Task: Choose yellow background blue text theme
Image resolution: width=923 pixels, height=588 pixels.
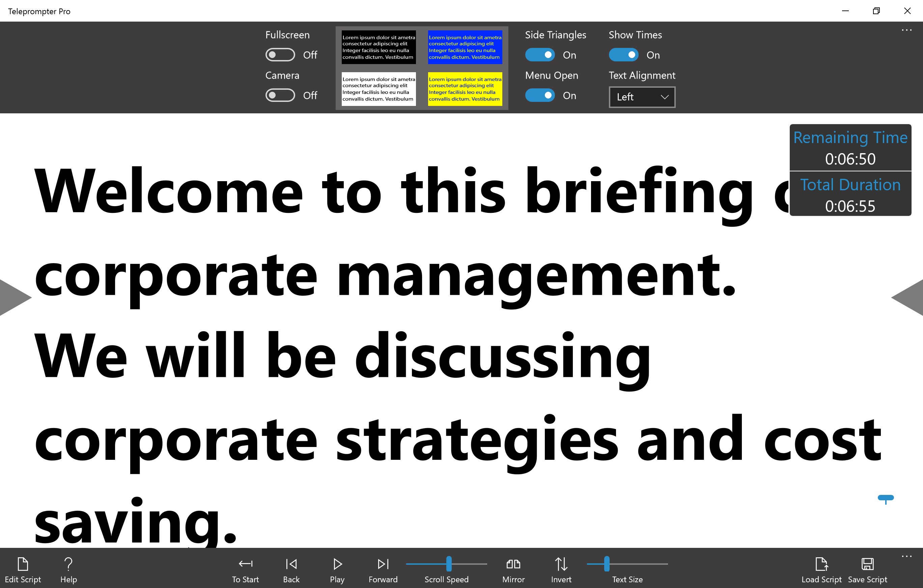Action: (x=465, y=89)
